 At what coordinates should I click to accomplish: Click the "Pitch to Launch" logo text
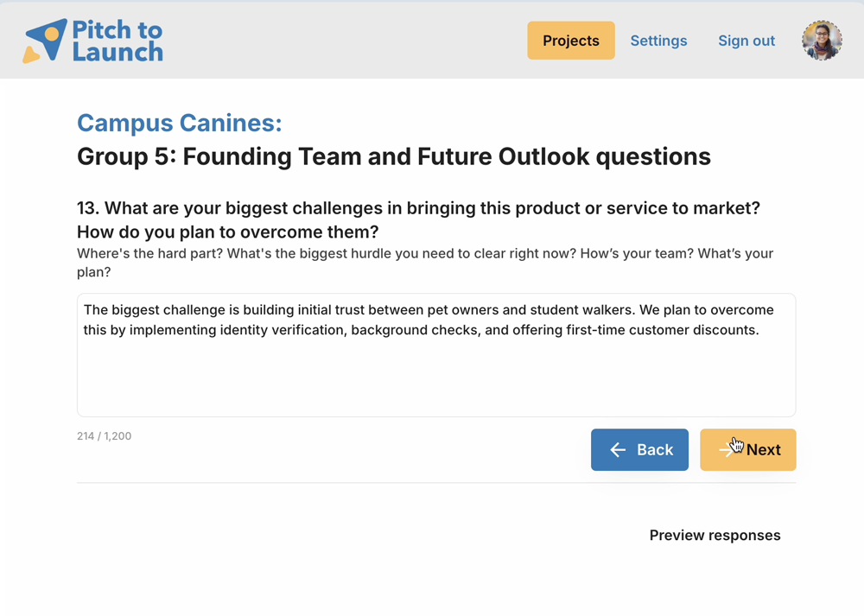coord(117,41)
